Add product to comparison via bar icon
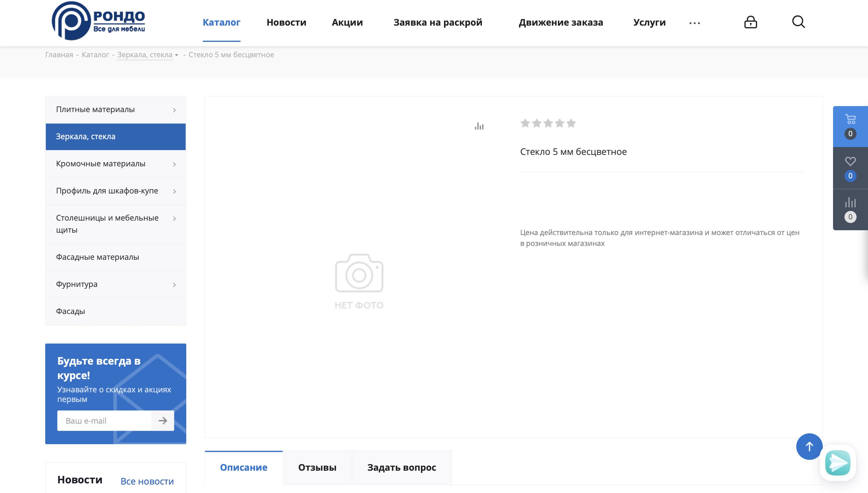The height and width of the screenshot is (493, 868). pyautogui.click(x=479, y=127)
